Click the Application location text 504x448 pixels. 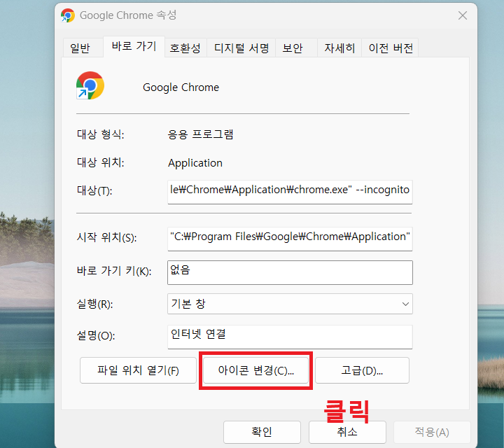point(195,163)
